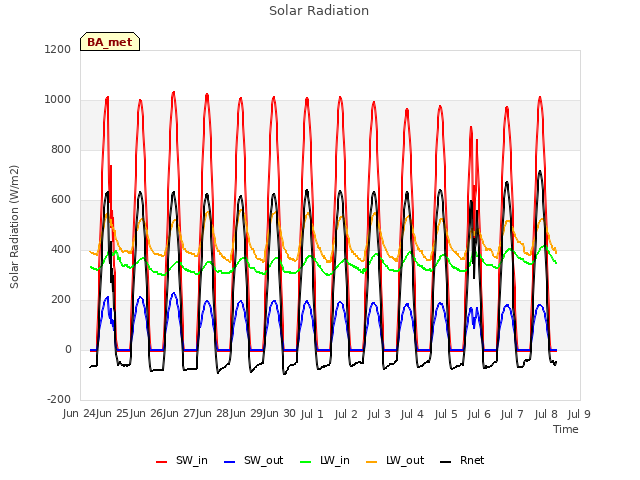This screenshot has height=480, width=640.
Task: Click the 1200 y-axis tick label
Action: click(58, 49)
